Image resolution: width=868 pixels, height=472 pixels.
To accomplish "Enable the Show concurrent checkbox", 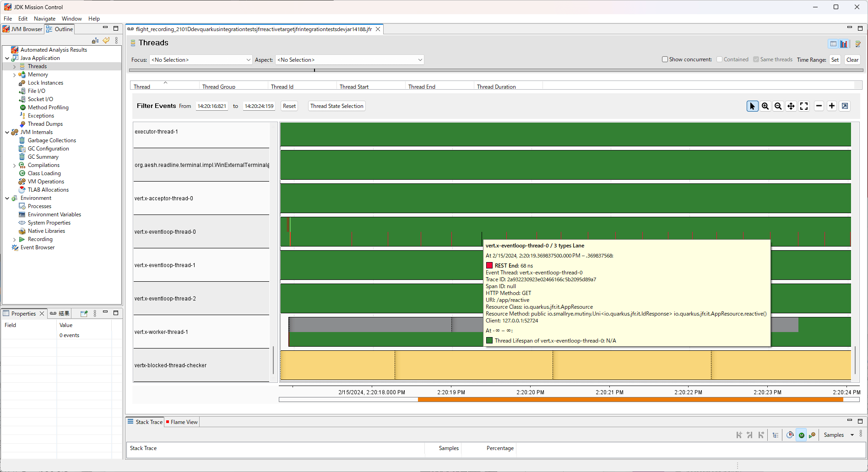I will [665, 59].
